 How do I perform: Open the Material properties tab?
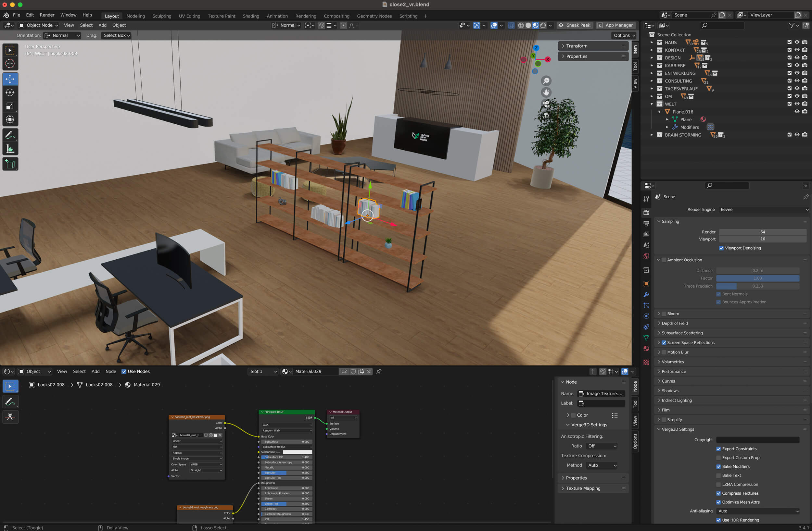click(646, 348)
